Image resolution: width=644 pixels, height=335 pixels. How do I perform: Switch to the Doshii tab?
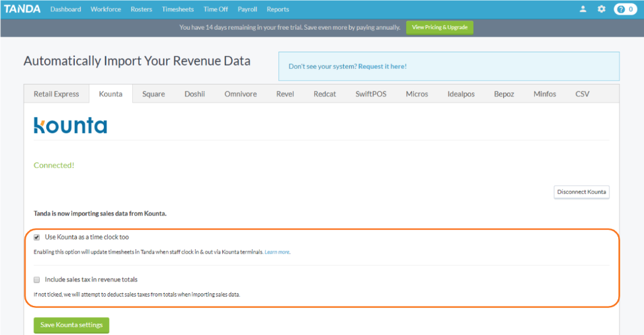point(194,94)
